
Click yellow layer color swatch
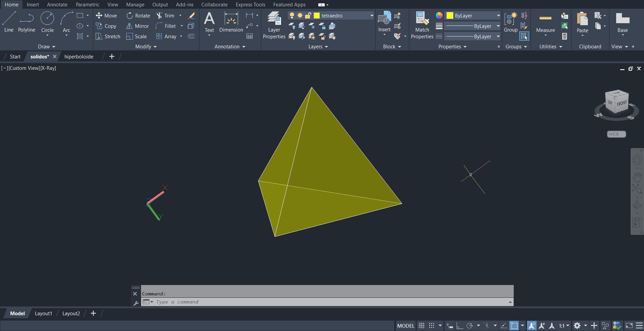coord(317,15)
